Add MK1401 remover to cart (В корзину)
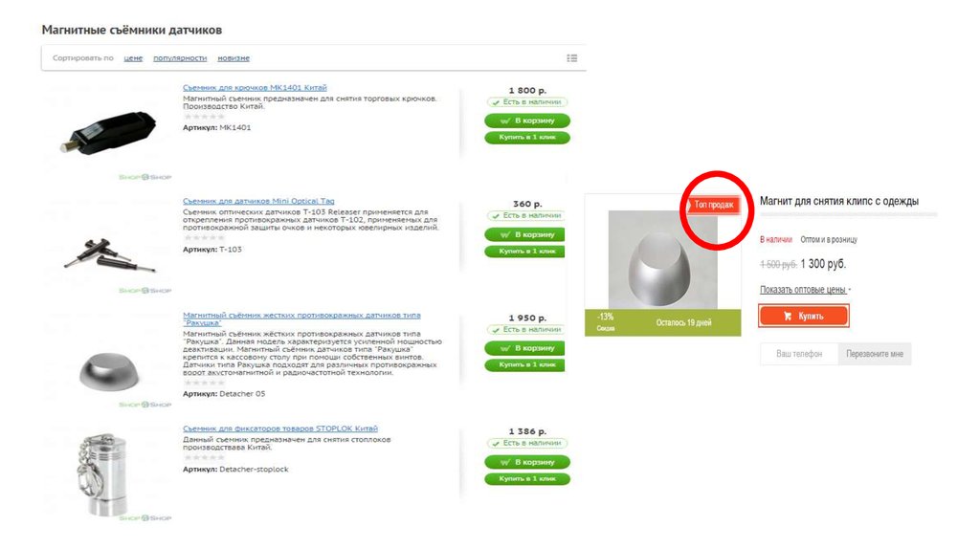980x549 pixels. (527, 121)
